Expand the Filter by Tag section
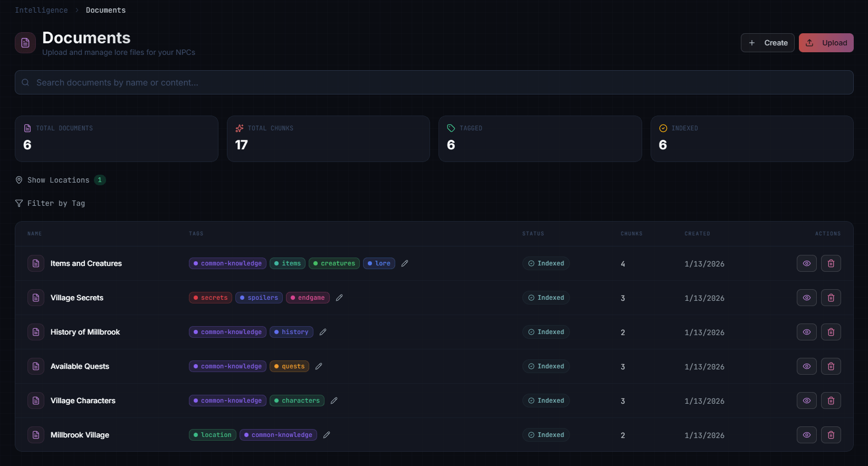Screen dimensions: 868x466 (x=56, y=203)
